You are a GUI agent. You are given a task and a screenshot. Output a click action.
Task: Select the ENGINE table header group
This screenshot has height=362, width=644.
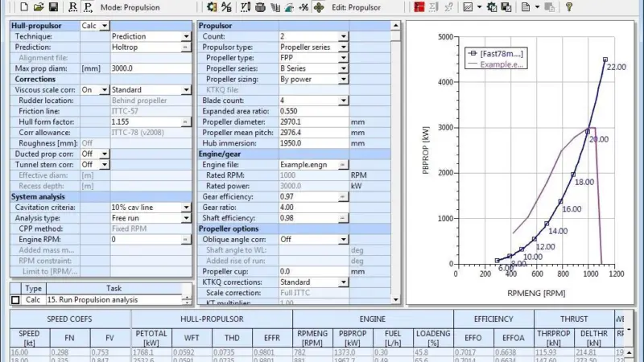(x=373, y=319)
